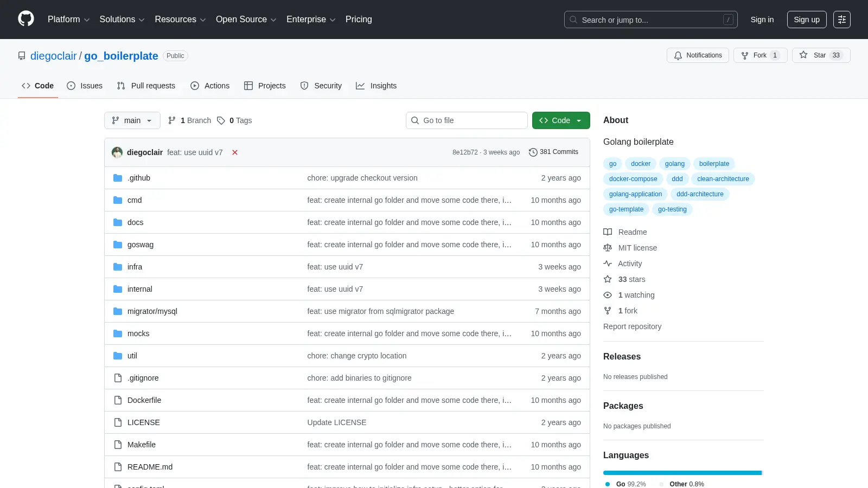Click diegoclair avatar in commit header
This screenshot has height=488, width=868.
click(x=117, y=152)
